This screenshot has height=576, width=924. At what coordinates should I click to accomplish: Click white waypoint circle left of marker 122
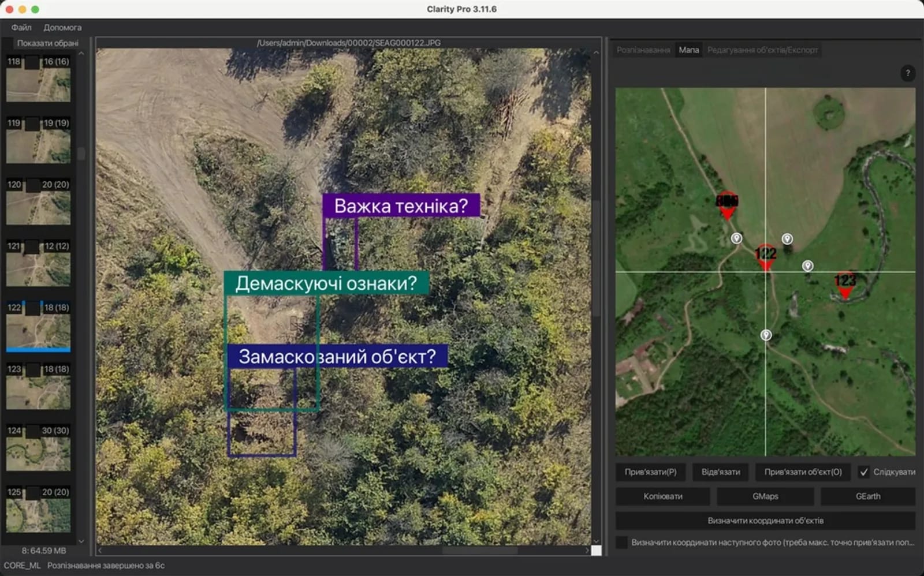click(737, 238)
